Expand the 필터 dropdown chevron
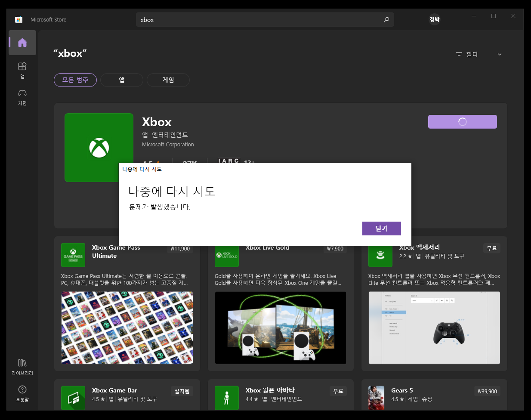The image size is (531, 420). pos(500,54)
